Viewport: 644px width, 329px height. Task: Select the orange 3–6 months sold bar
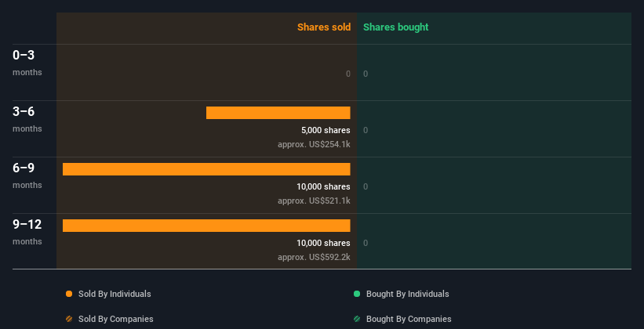[x=278, y=113]
